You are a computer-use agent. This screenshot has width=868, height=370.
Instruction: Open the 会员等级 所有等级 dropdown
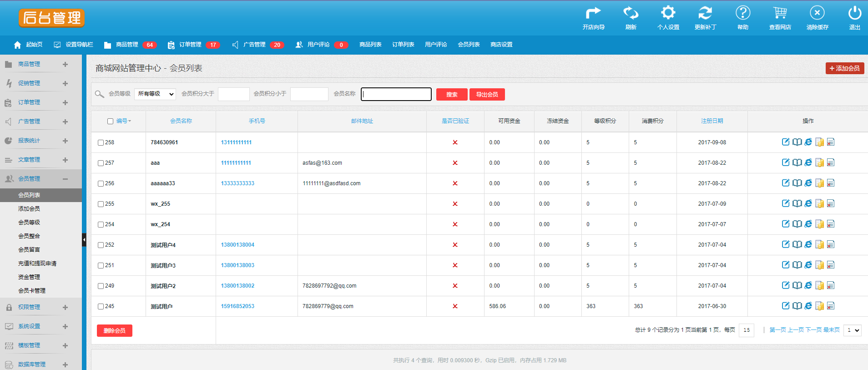tap(155, 94)
